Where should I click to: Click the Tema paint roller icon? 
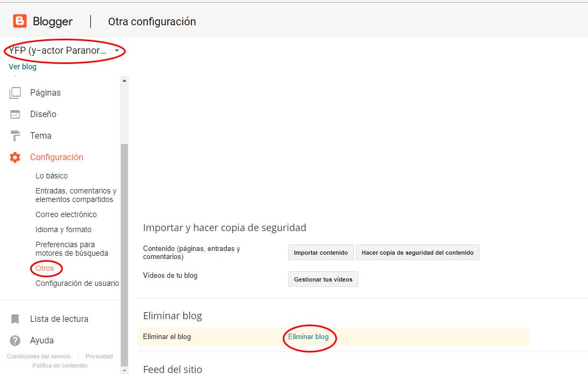(x=15, y=136)
